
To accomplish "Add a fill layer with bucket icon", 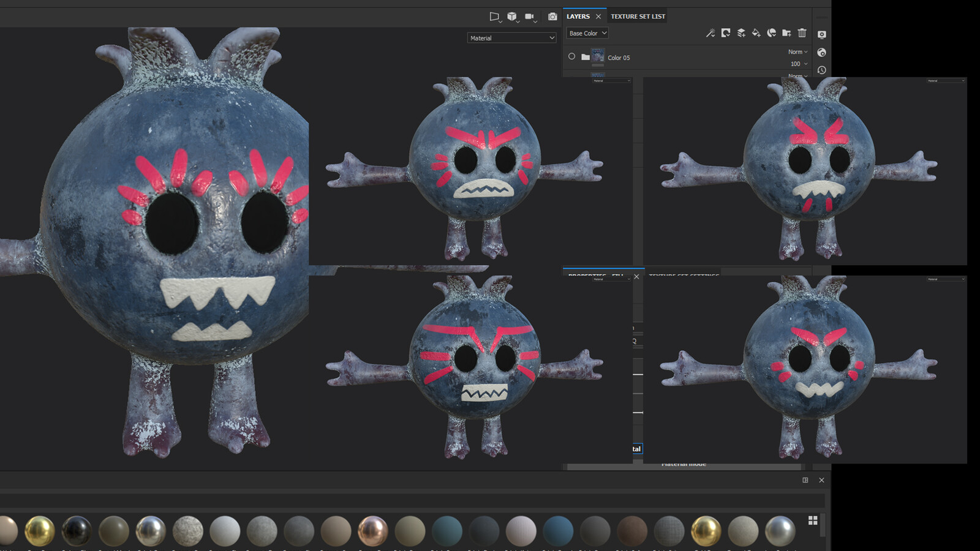I will coord(756,33).
